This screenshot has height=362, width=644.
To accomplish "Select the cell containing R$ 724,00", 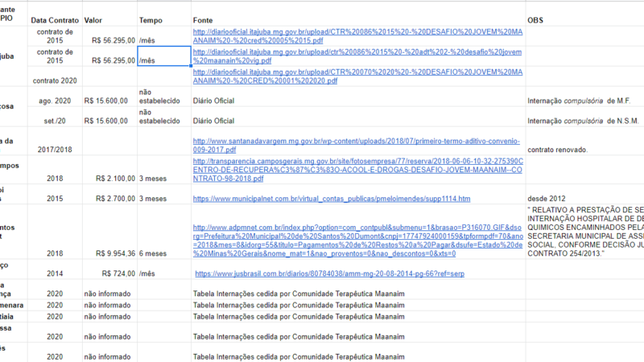I will point(109,274).
